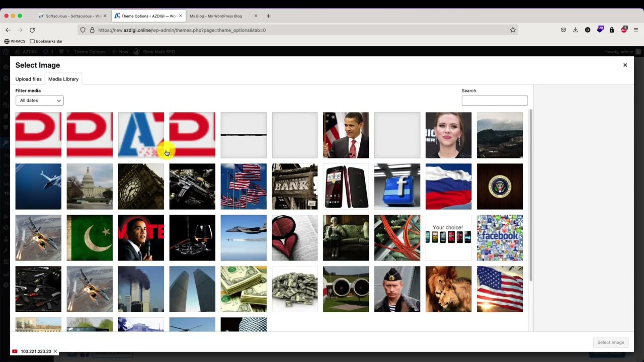Select the private jet thumbnail
Viewport: 644px width, 362px height.
point(38,187)
